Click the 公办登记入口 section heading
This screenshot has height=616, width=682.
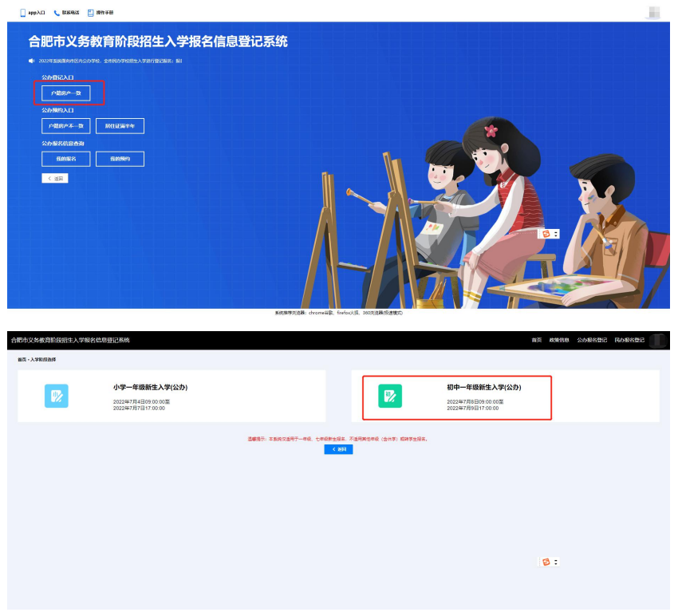point(58,78)
